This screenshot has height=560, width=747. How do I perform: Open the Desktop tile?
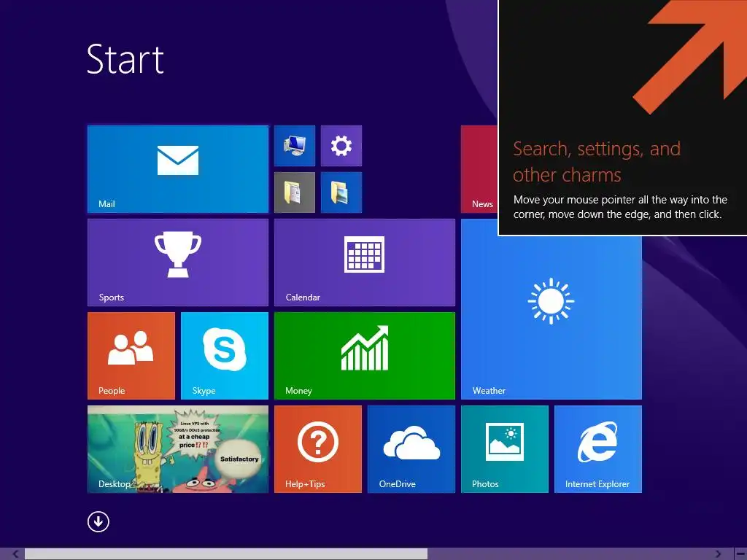point(178,449)
